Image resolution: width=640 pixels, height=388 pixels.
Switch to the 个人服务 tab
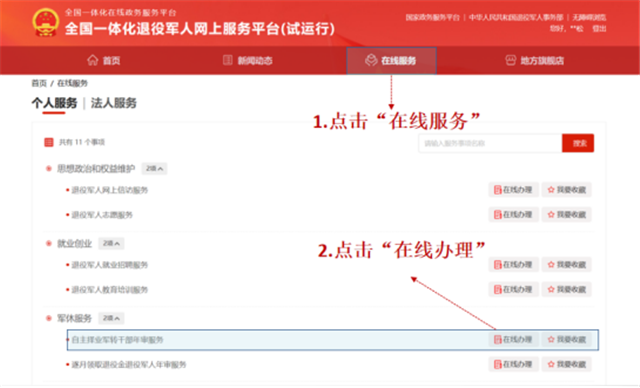click(54, 103)
